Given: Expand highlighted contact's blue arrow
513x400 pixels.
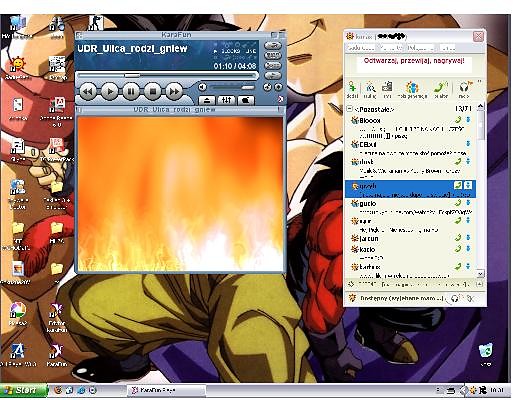Looking at the screenshot, I should 468,185.
